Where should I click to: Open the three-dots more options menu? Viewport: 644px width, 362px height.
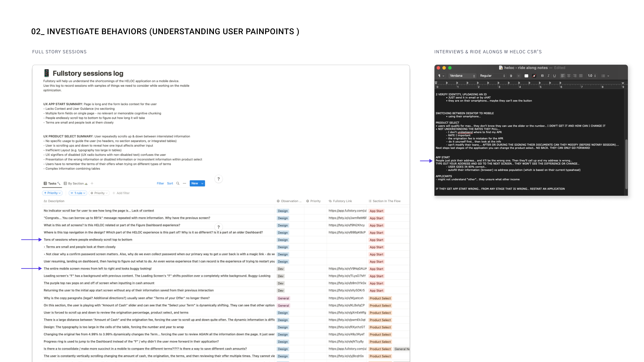[x=184, y=183]
